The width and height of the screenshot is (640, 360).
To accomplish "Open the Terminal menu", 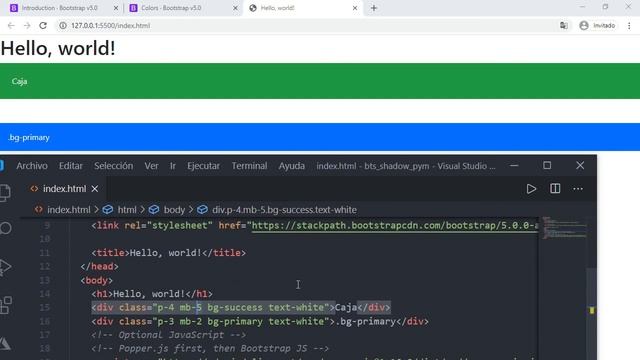I will coord(249,166).
